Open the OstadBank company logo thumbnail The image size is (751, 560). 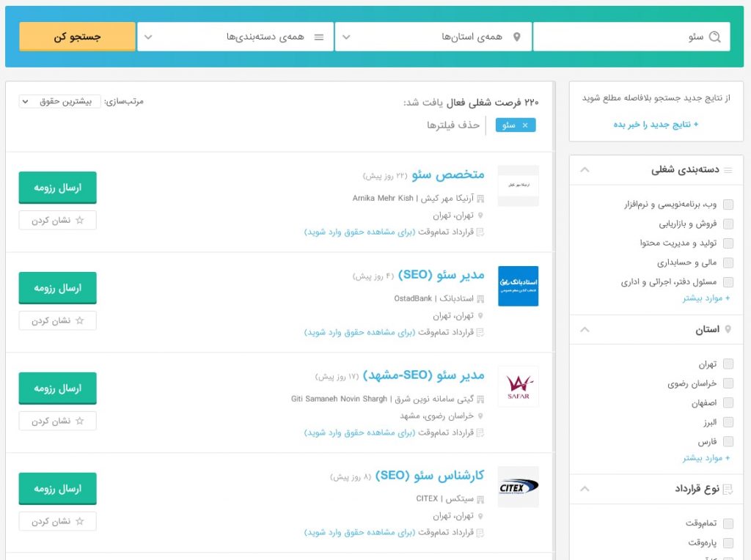coord(518,286)
